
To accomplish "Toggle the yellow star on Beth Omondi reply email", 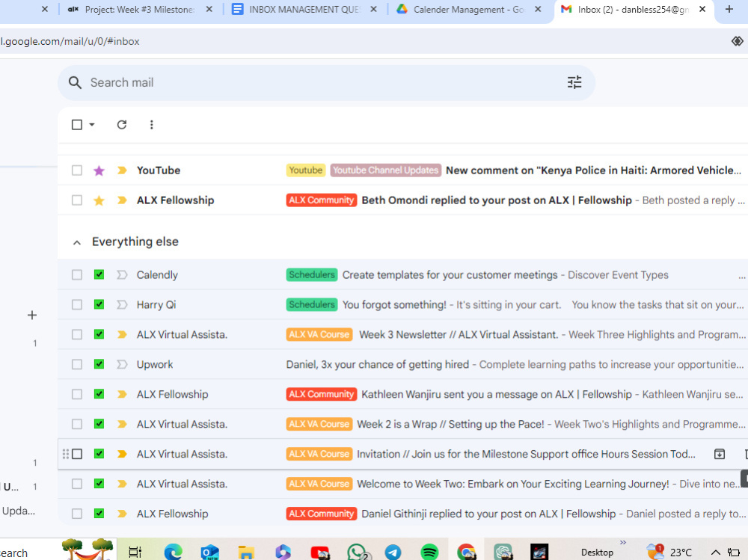I will tap(99, 200).
